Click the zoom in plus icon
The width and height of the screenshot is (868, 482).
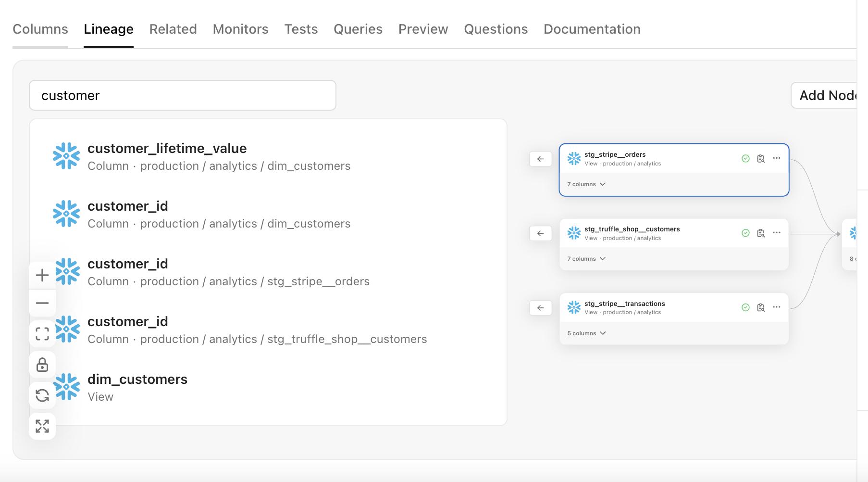point(42,275)
